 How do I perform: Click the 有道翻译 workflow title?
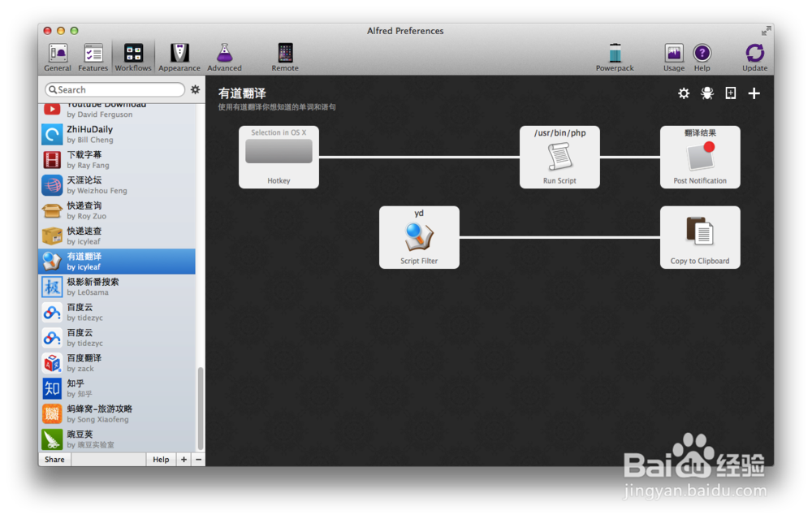point(242,93)
